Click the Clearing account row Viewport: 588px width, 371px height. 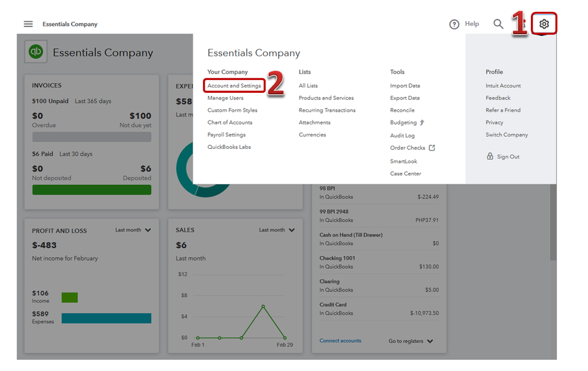(x=378, y=286)
